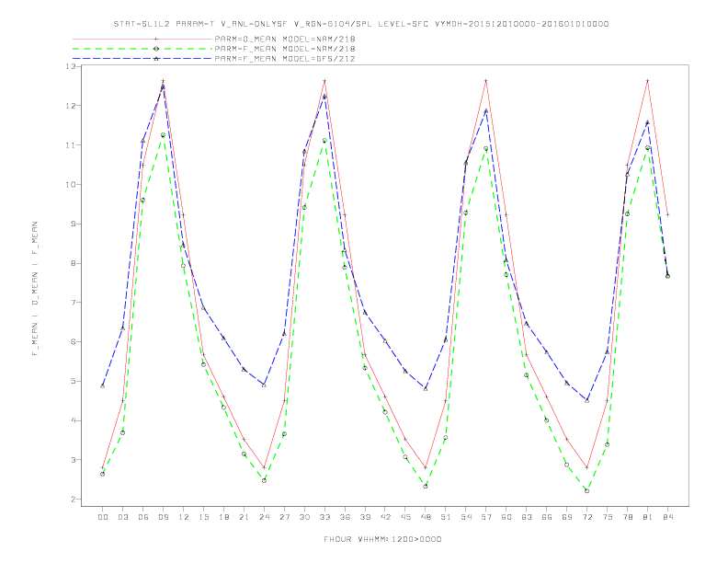Screen dimensions: 728x563
Task: Click the x-axis tick label 21
Action: click(244, 517)
